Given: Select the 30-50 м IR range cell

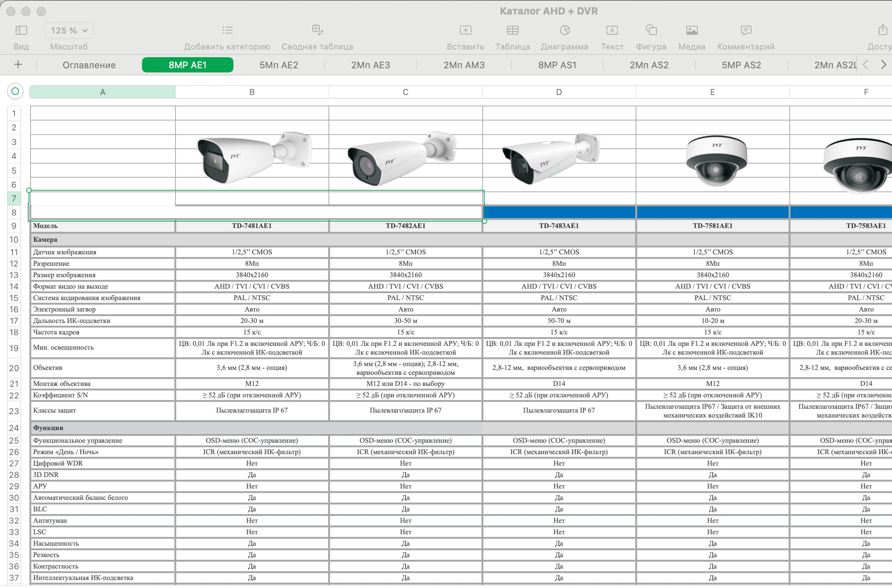Looking at the screenshot, I should 406,321.
